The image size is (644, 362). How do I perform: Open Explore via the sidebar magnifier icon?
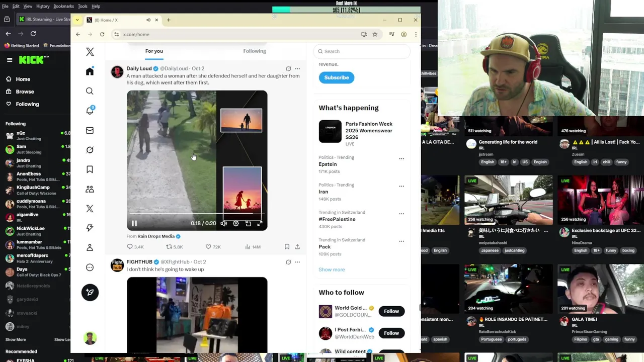click(90, 91)
